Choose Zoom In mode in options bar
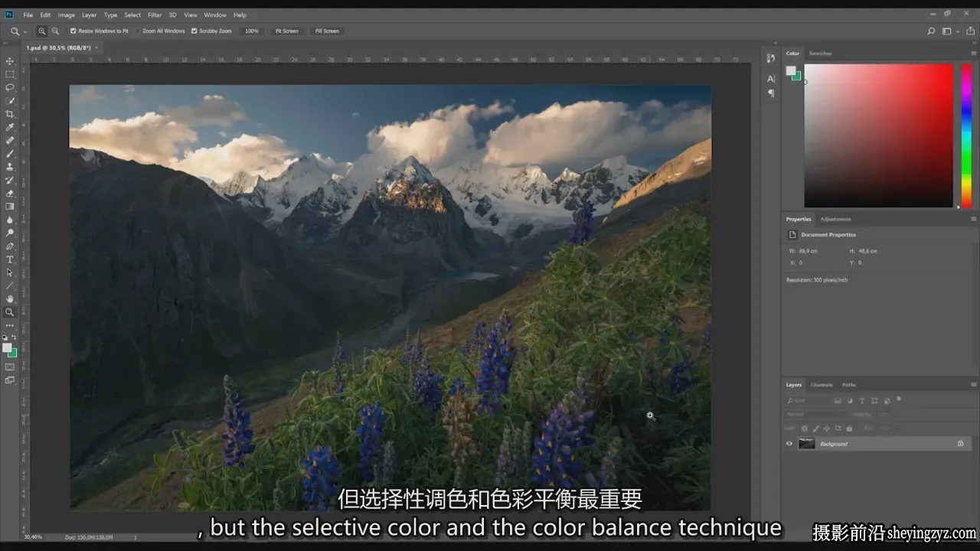Screen dimensions: 980x551 (41, 31)
